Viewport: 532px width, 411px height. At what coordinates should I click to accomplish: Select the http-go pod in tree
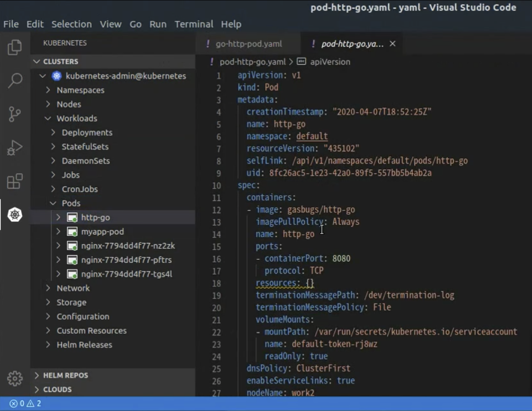pos(113,218)
